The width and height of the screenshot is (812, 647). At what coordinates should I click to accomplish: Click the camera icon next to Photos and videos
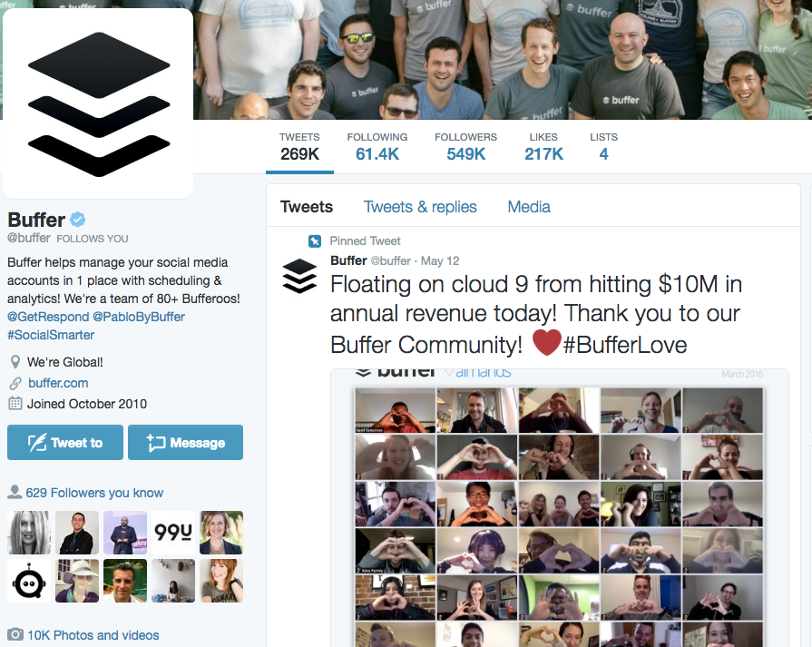point(15,634)
